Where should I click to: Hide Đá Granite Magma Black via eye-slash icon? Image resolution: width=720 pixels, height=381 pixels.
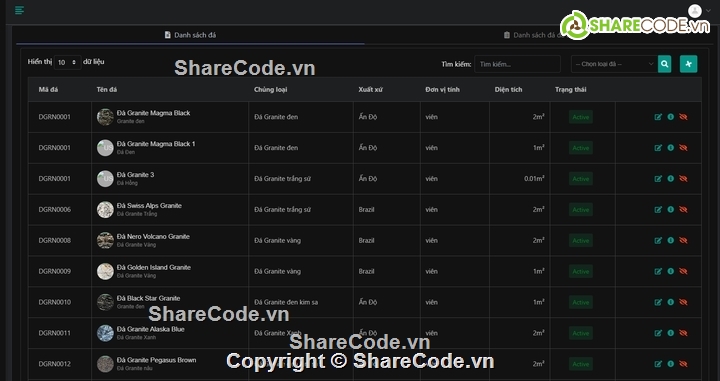point(683,117)
